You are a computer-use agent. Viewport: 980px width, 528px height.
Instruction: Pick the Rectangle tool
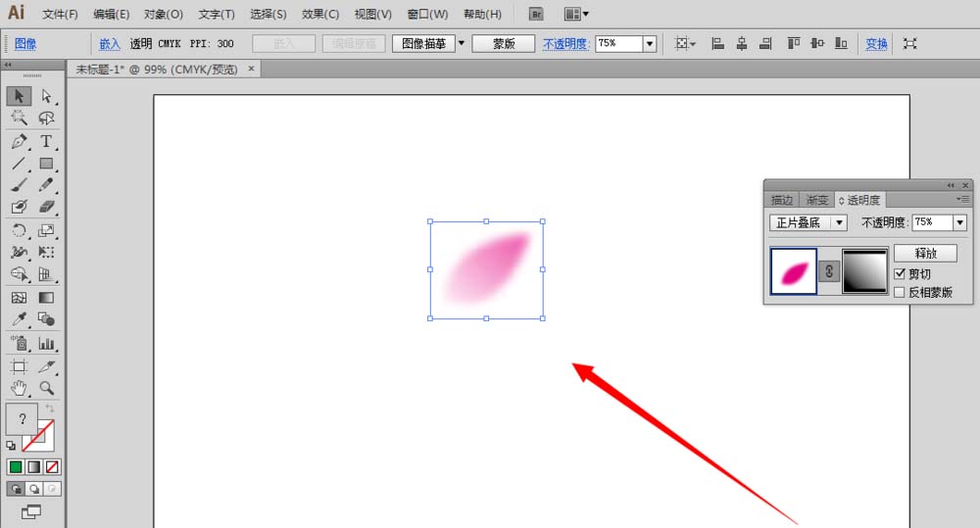coord(46,164)
